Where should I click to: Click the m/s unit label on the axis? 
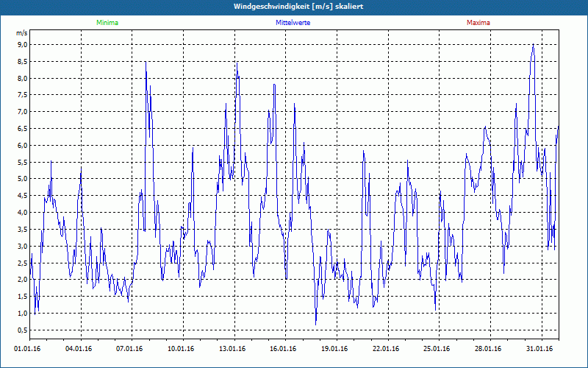[x=22, y=33]
